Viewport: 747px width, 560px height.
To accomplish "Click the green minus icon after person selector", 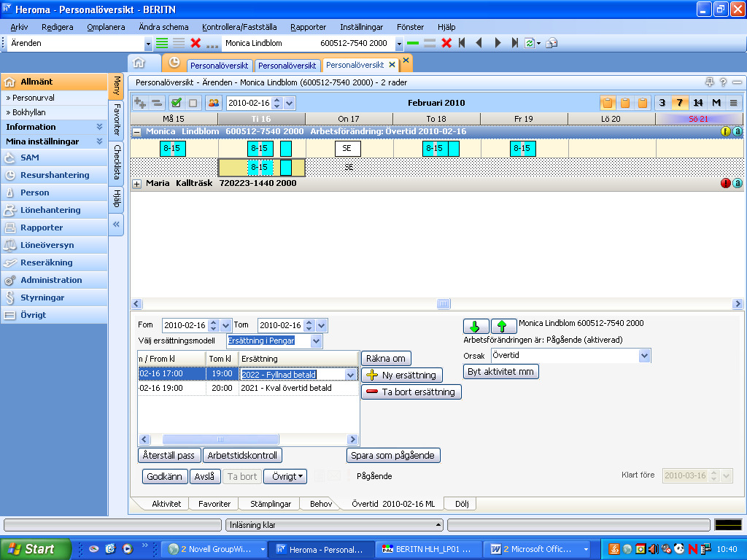I will pyautogui.click(x=413, y=43).
